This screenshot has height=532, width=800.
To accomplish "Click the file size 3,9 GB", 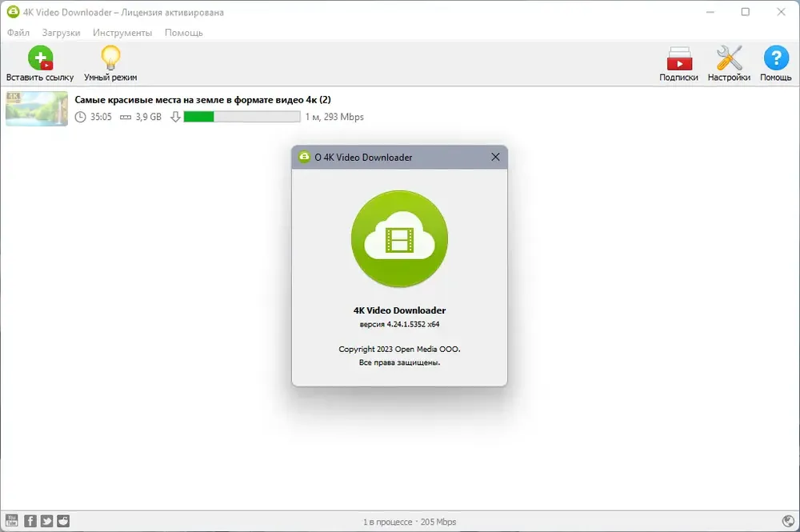I will tap(149, 117).
